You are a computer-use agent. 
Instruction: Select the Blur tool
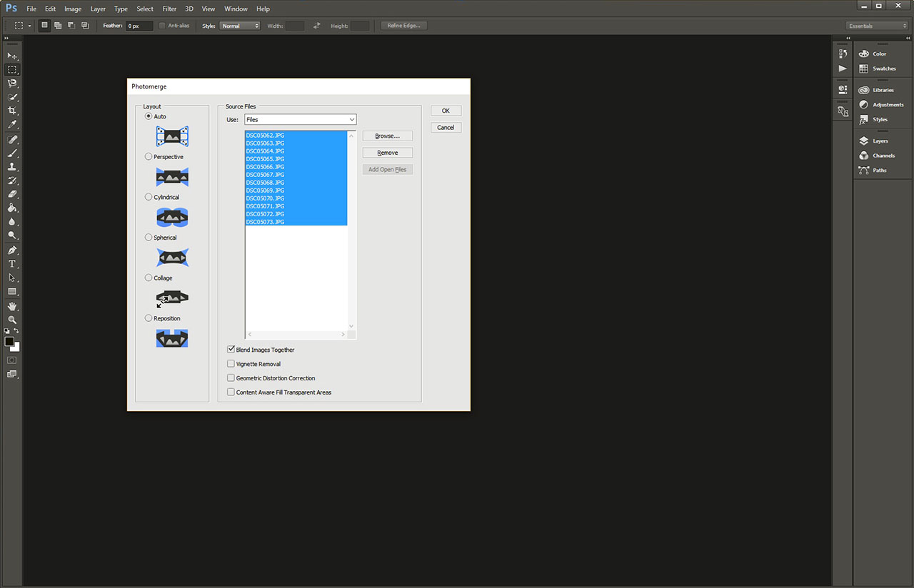coord(12,222)
